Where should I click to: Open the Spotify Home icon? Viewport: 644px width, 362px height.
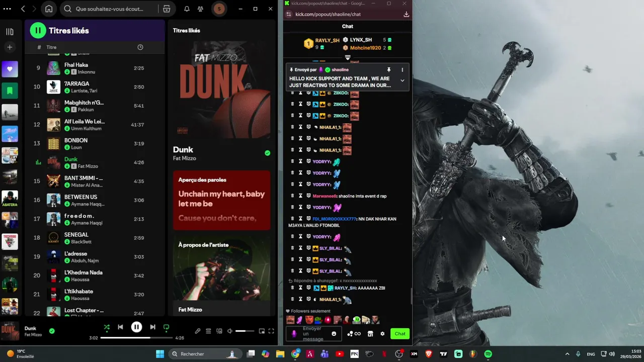pos(49,9)
